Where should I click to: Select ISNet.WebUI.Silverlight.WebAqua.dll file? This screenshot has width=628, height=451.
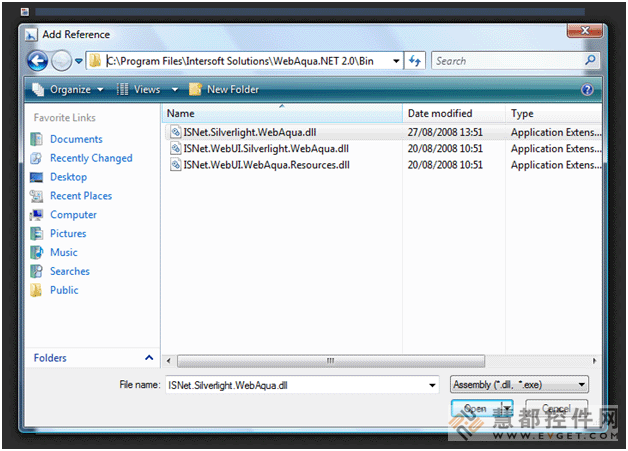[x=266, y=148]
